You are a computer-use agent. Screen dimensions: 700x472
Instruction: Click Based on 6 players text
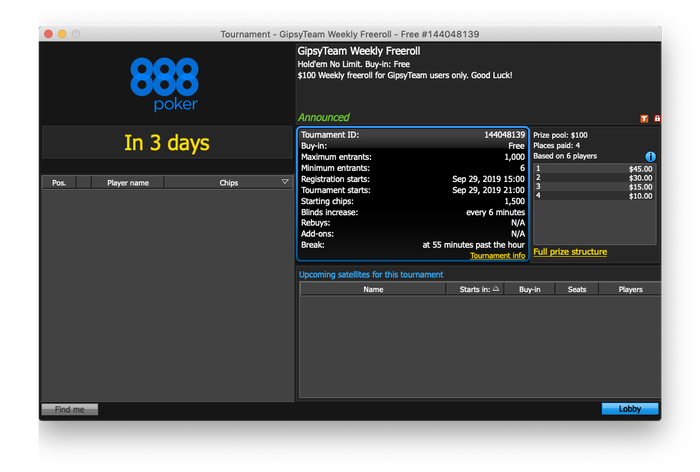(565, 156)
